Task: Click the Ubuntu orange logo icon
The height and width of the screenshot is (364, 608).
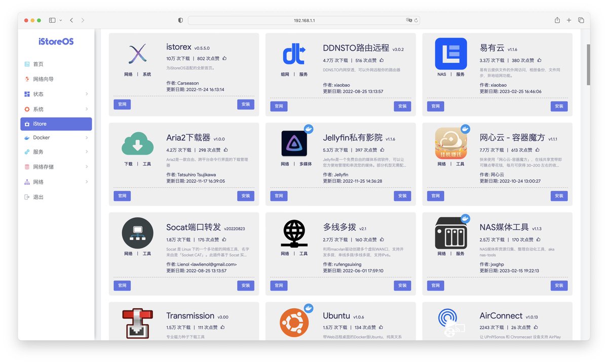Action: pos(294,322)
